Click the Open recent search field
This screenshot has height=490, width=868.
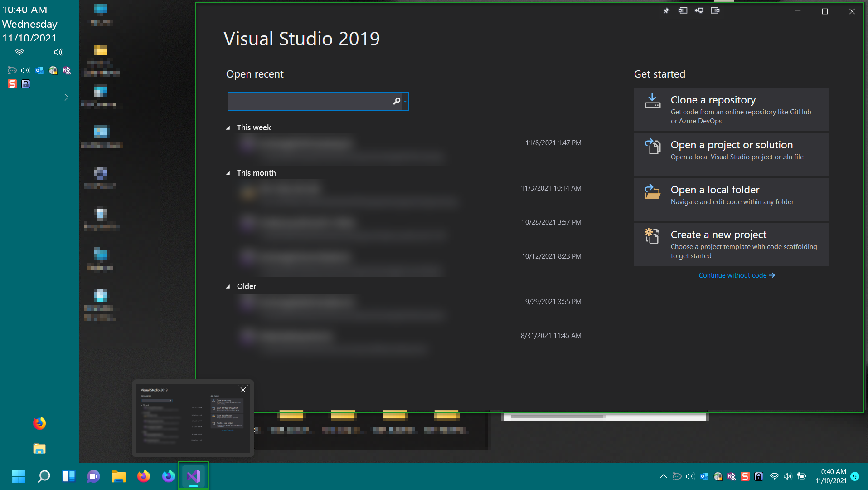click(x=309, y=102)
